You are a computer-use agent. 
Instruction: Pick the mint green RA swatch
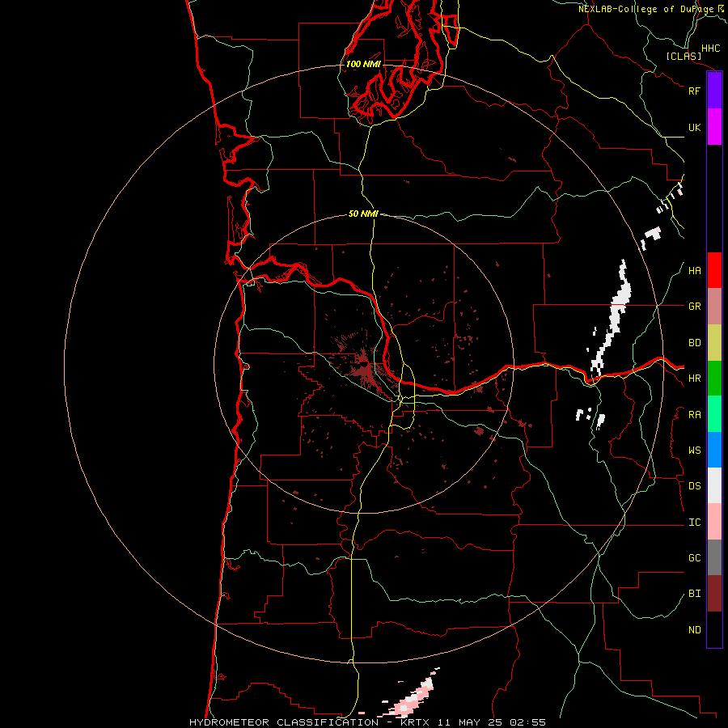pyautogui.click(x=714, y=414)
